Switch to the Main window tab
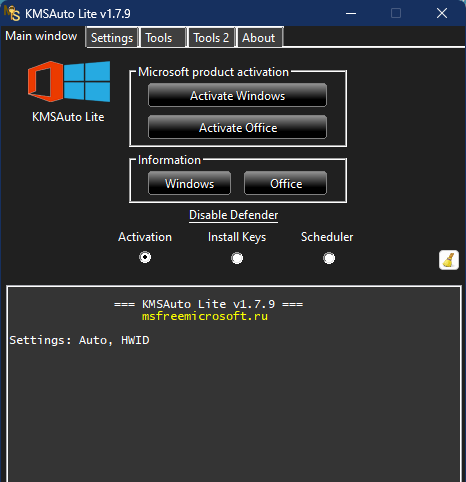The height and width of the screenshot is (482, 466). pos(41,36)
